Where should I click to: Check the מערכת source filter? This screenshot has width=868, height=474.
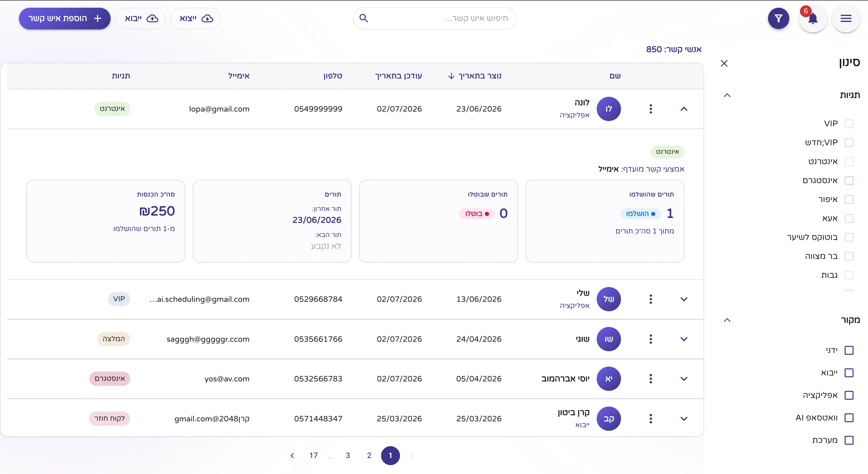point(849,440)
